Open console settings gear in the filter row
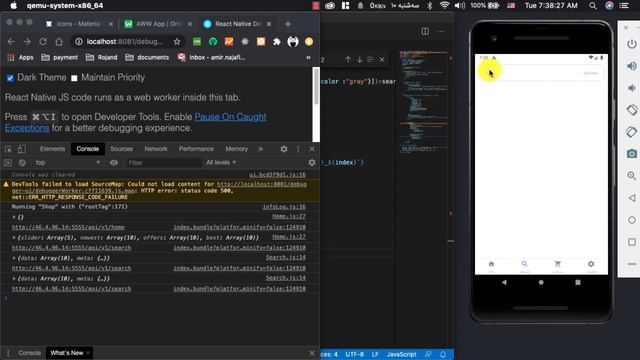 tap(312, 163)
